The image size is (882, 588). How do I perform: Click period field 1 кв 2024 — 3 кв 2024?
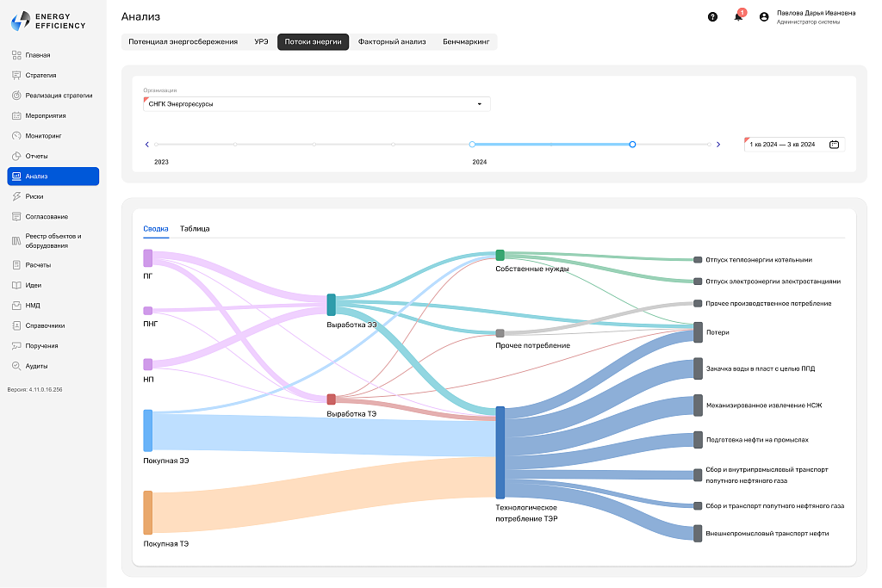(x=794, y=145)
